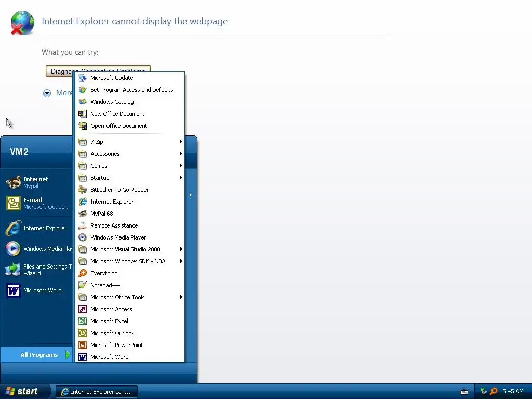This screenshot has height=399, width=532.
Task: Click Windows Media Player icon in All Programs
Action: (83, 237)
